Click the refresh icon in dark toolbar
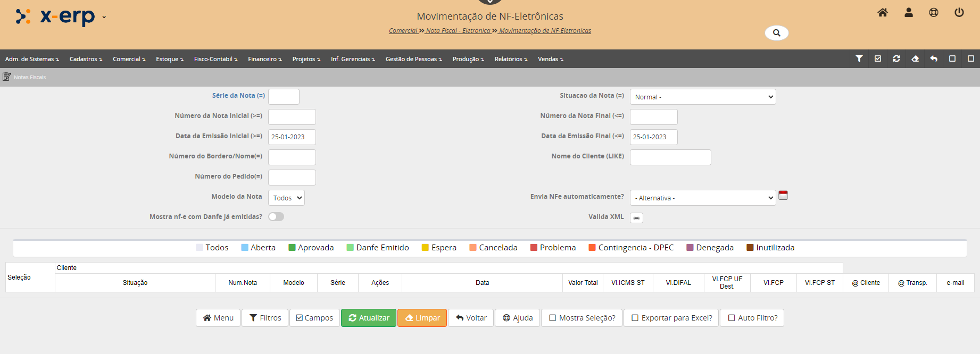This screenshot has width=980, height=354. click(x=896, y=59)
